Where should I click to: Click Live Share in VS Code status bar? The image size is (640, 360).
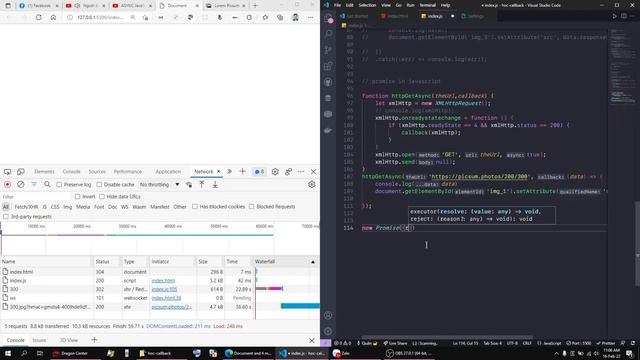pyautogui.click(x=396, y=343)
